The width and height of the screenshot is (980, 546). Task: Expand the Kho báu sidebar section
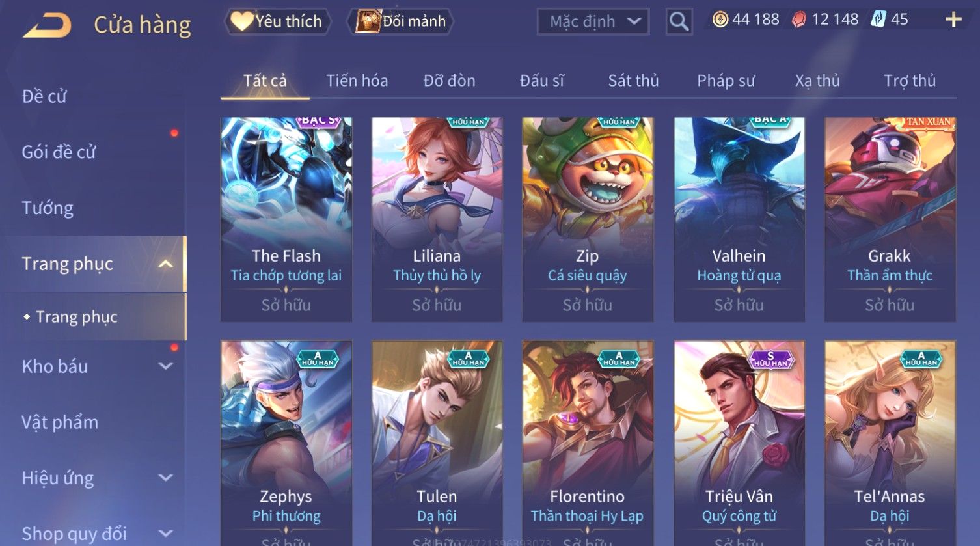coord(165,366)
